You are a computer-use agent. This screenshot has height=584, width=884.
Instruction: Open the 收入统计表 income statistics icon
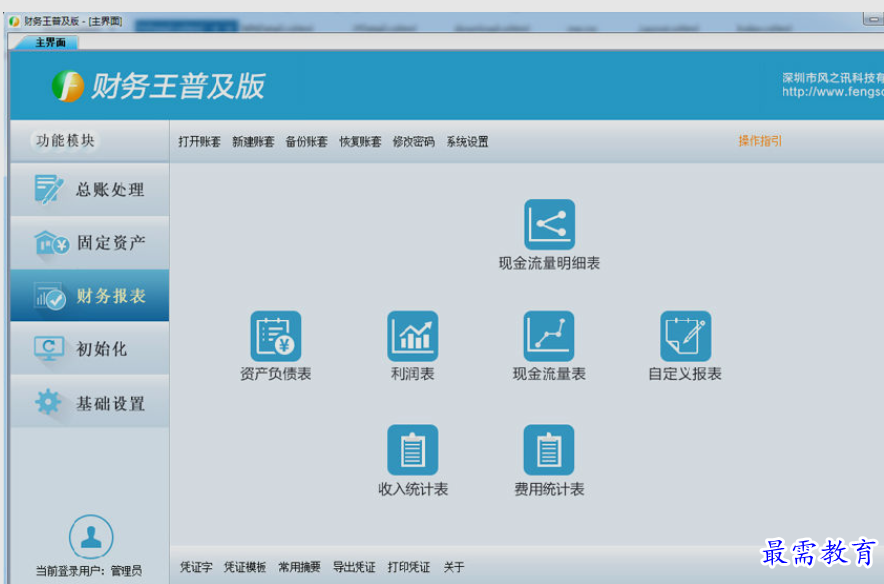point(413,450)
